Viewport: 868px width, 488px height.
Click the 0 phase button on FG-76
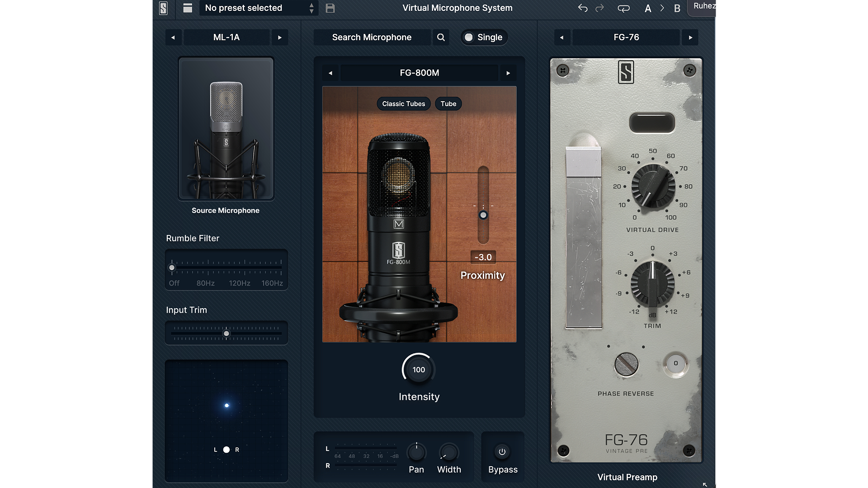click(x=676, y=363)
